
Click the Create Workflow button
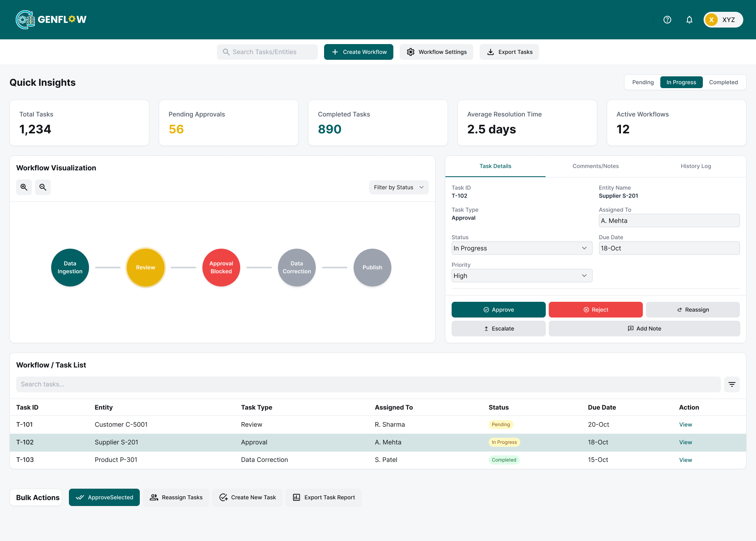pos(359,52)
